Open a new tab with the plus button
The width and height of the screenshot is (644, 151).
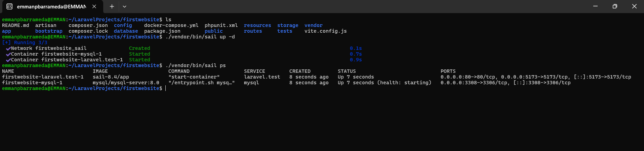pyautogui.click(x=112, y=6)
